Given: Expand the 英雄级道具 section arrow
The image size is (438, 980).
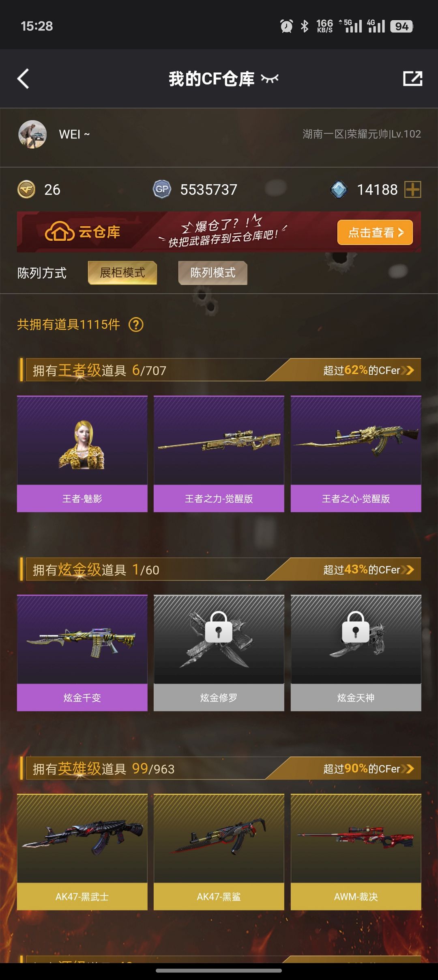Looking at the screenshot, I should point(408,768).
